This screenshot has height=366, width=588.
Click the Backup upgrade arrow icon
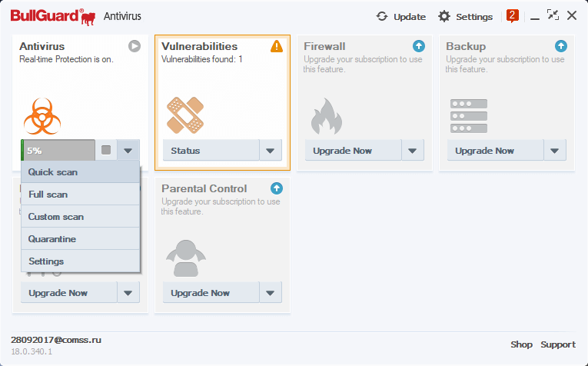(561, 46)
